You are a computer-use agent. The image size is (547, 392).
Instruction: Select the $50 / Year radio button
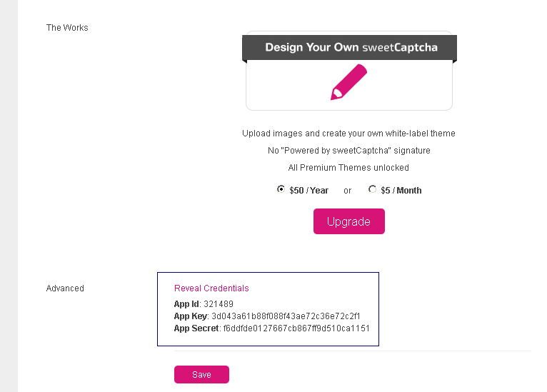[x=281, y=189]
